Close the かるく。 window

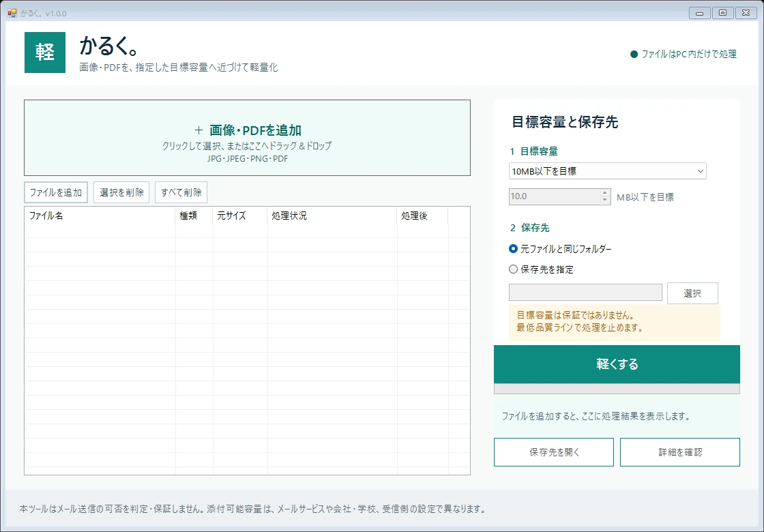point(746,13)
